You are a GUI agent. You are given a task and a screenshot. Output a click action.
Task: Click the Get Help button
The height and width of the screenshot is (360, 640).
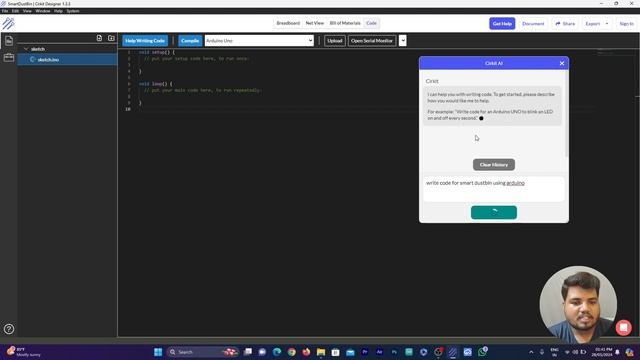tap(502, 24)
